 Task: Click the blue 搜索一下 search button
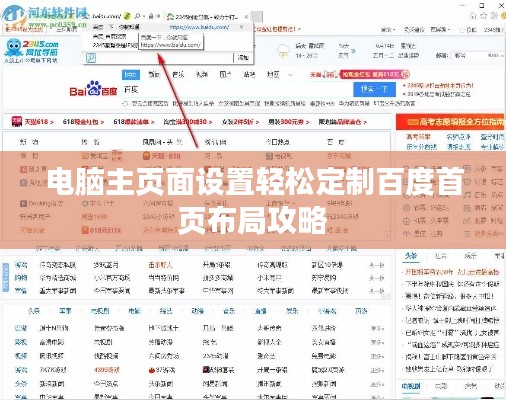coord(374,89)
